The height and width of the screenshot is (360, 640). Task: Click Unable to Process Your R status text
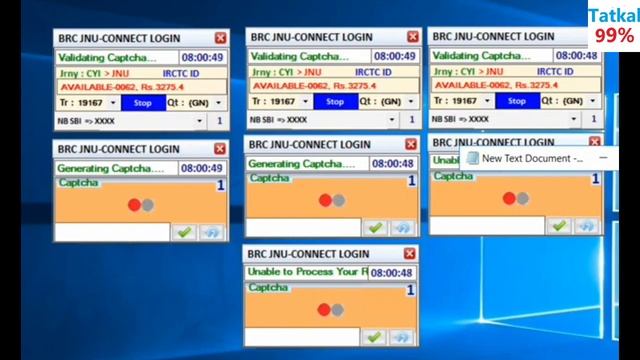[308, 272]
